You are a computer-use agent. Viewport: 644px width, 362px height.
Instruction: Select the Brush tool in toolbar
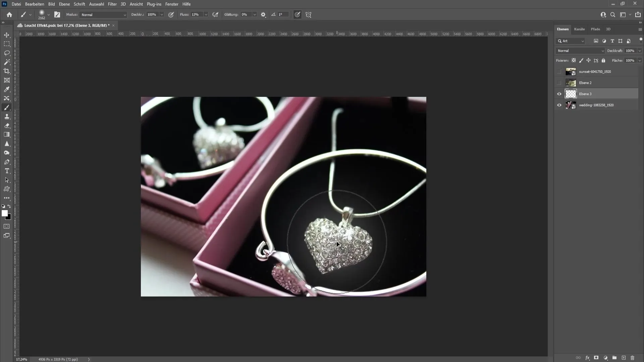pos(7,108)
